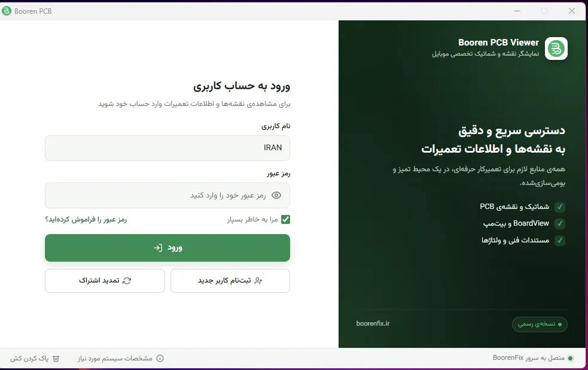Click the 'مستندات فنی و ولتاژها' feature text

pos(515,240)
